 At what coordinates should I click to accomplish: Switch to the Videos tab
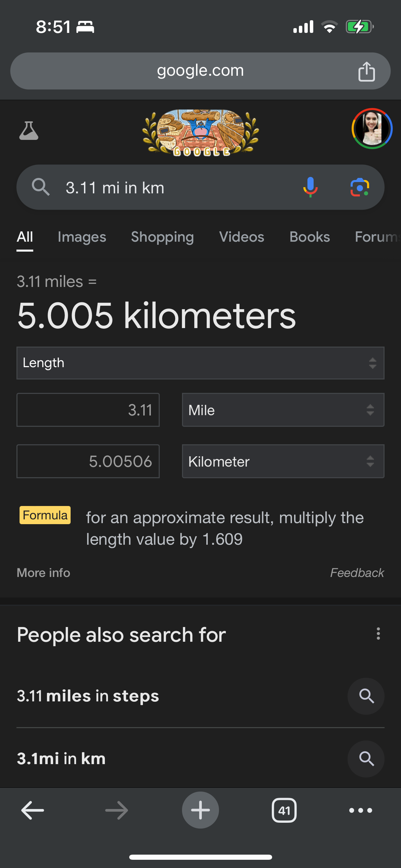[x=242, y=237]
